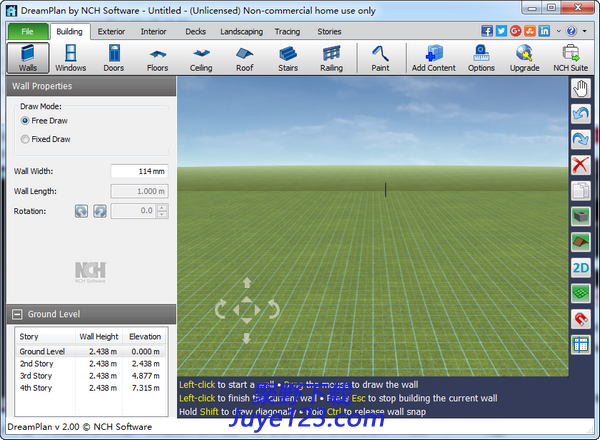Select the 2nd Story row

[x=91, y=364]
